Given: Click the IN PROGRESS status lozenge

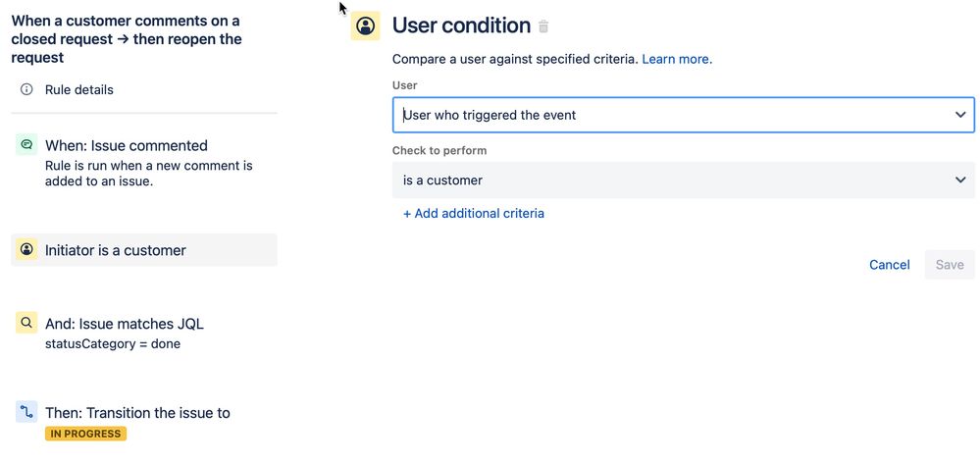Looking at the screenshot, I should 85,434.
